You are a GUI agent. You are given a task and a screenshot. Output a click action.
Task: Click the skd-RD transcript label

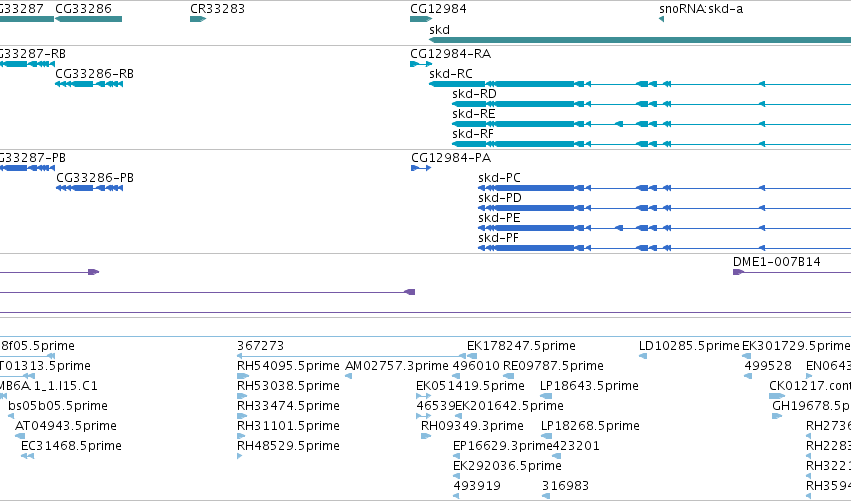click(474, 93)
